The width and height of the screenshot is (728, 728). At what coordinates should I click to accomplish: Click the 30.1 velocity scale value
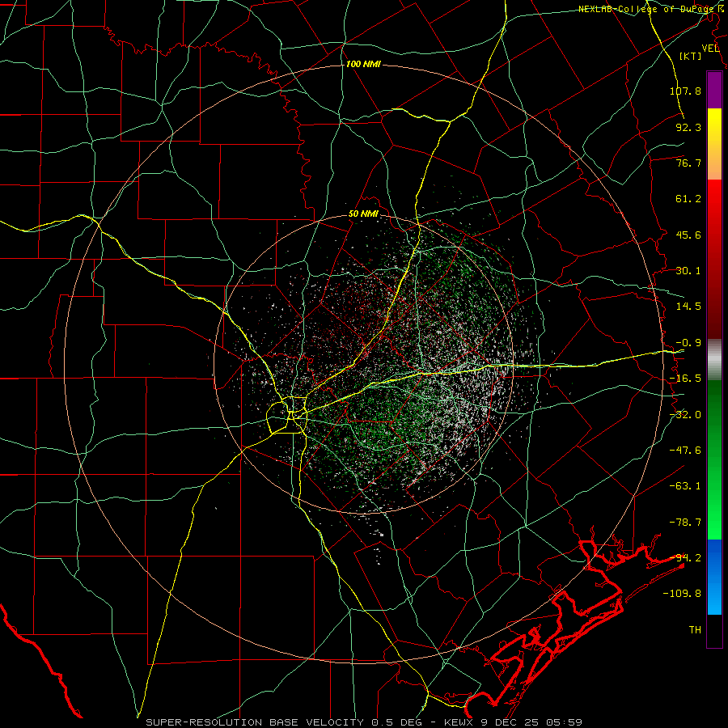688,271
